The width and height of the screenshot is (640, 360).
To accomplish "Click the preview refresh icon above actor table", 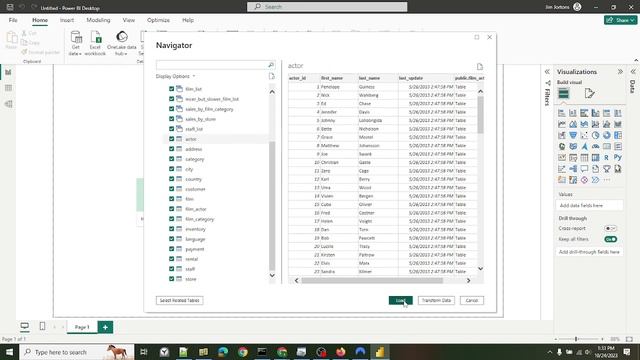I will [480, 67].
